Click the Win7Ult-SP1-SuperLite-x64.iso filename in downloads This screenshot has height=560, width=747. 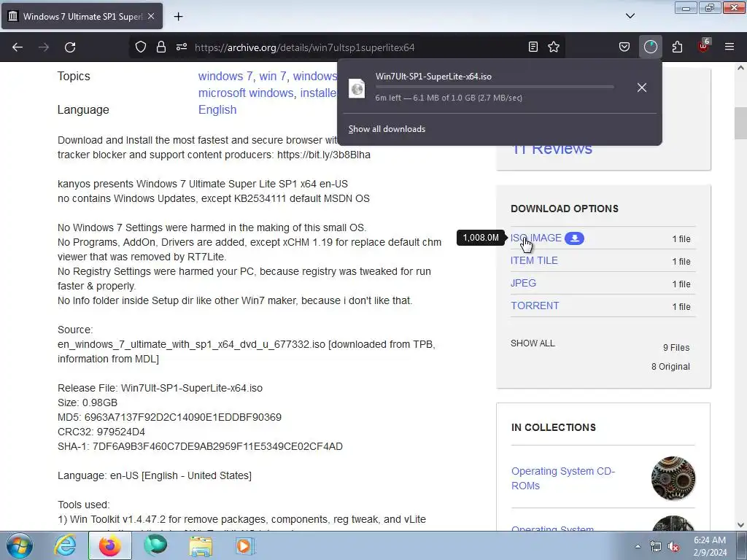433,76
